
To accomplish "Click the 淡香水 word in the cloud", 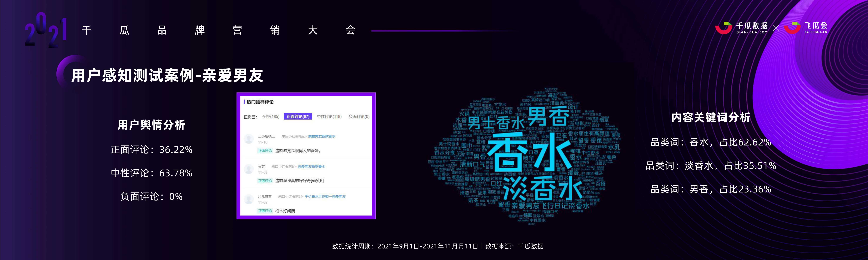I will click(x=543, y=188).
